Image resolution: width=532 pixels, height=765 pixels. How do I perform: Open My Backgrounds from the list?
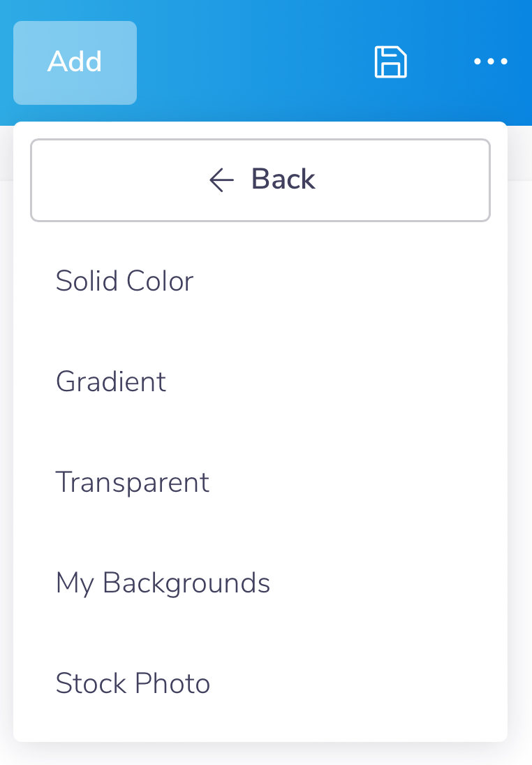click(x=260, y=583)
